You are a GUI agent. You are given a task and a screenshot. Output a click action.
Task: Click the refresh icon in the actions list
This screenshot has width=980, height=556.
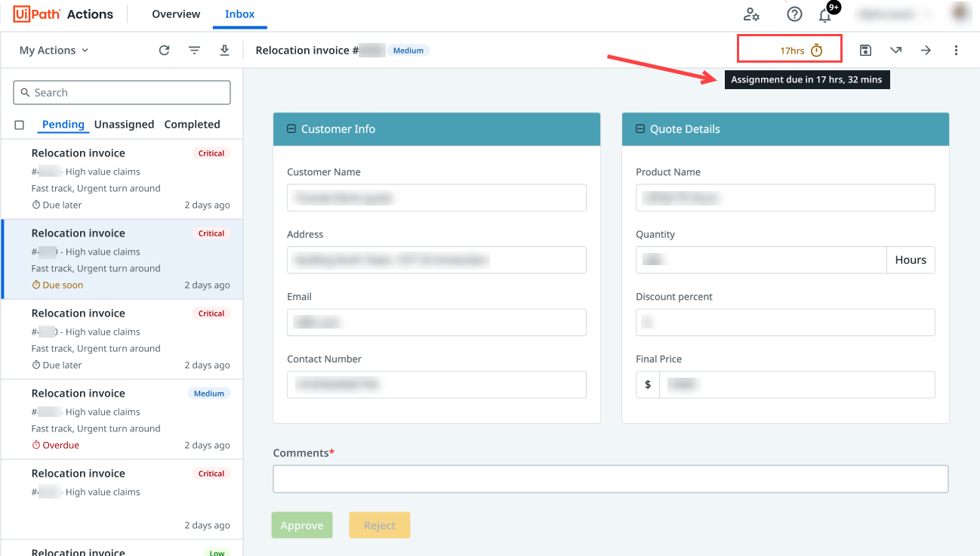click(164, 51)
